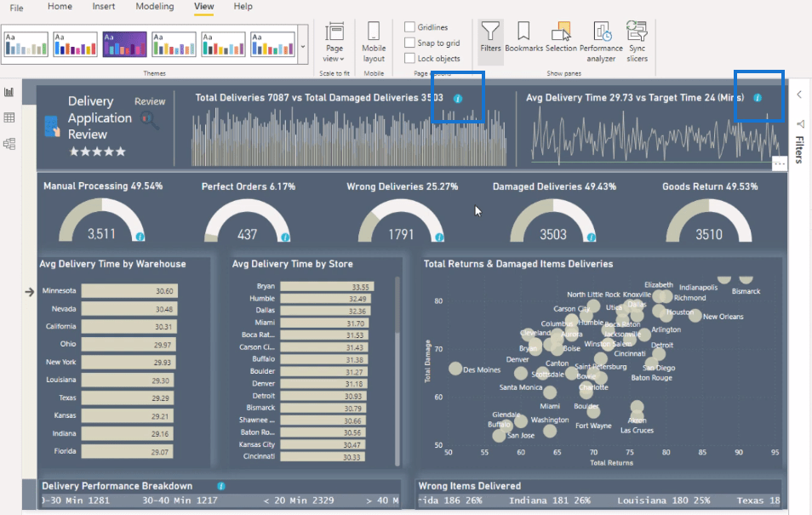Enable the Snap to grid checkbox
The height and width of the screenshot is (515, 812).
point(409,43)
